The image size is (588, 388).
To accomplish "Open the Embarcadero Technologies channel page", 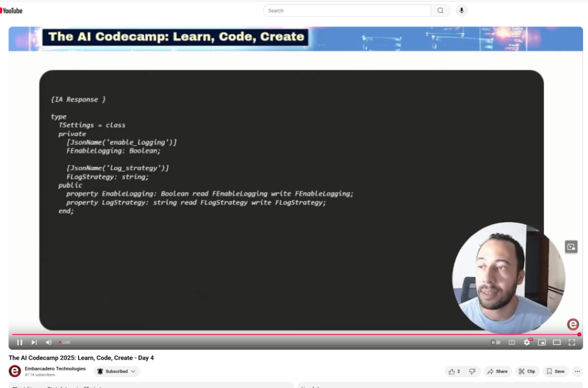I will tap(55, 368).
